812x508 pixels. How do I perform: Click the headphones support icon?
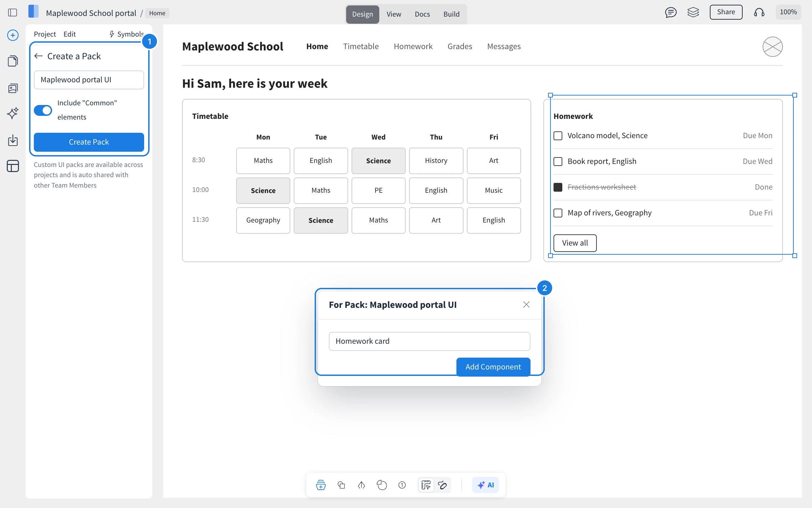tap(759, 13)
